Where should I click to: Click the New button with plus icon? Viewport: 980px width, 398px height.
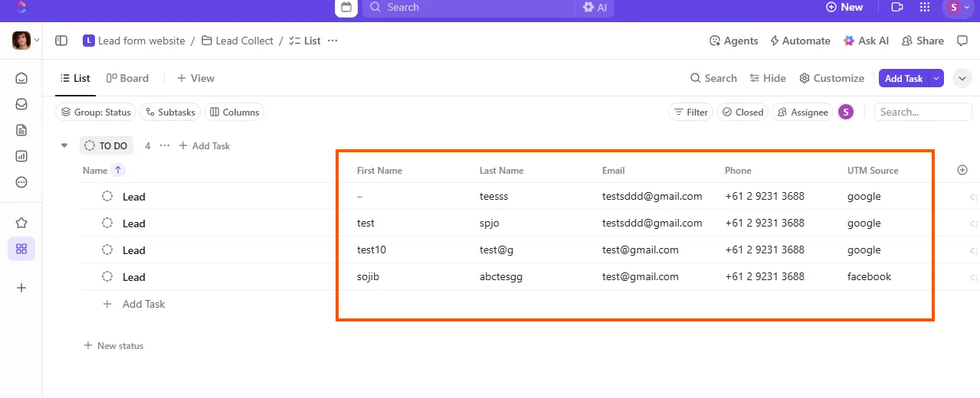[844, 7]
